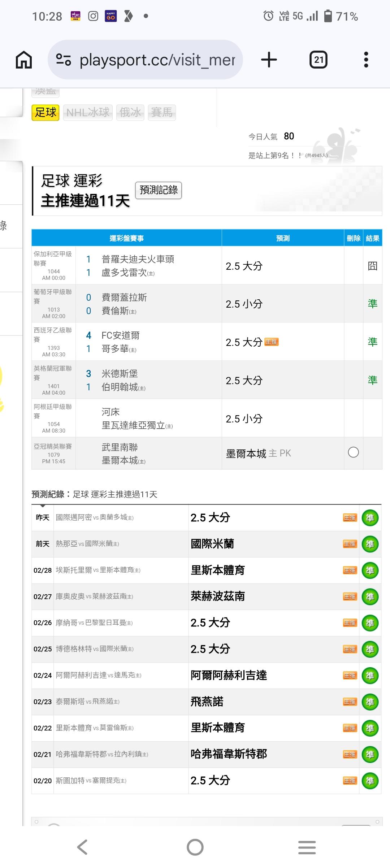Viewport: 390px width, 868px height.
Task: Select delete radio for 墨爾本城 match
Action: [353, 452]
